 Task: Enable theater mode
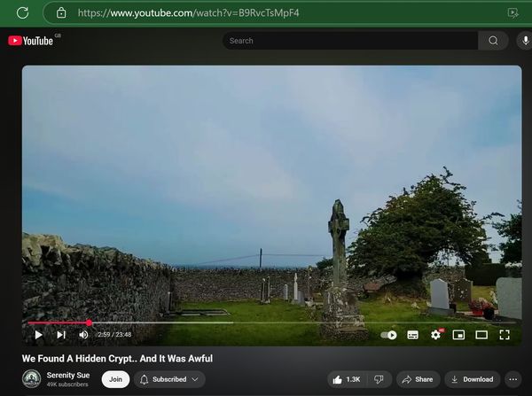pos(481,335)
